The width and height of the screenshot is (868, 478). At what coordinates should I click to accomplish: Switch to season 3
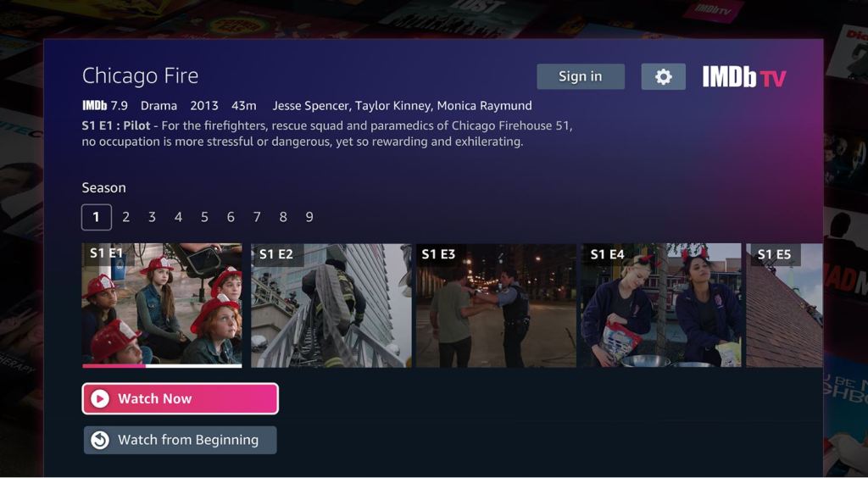pos(152,218)
